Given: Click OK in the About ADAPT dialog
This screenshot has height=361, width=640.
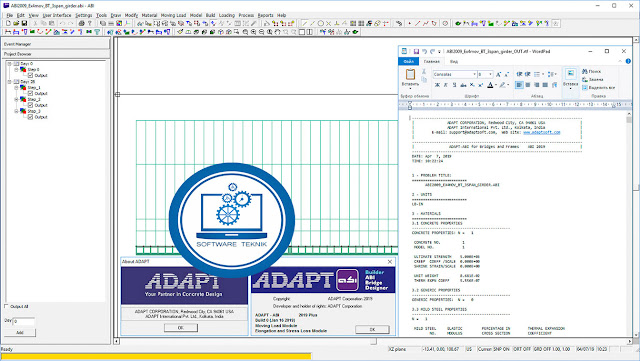Looking at the screenshot, I should pos(181,328).
